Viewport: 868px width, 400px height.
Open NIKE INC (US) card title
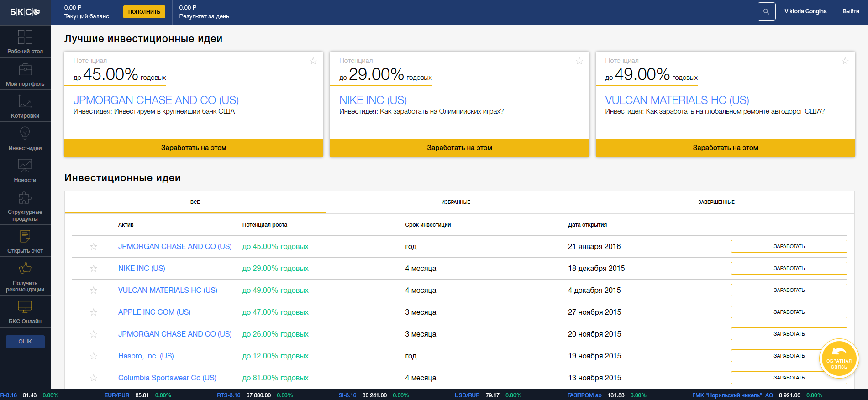[373, 100]
